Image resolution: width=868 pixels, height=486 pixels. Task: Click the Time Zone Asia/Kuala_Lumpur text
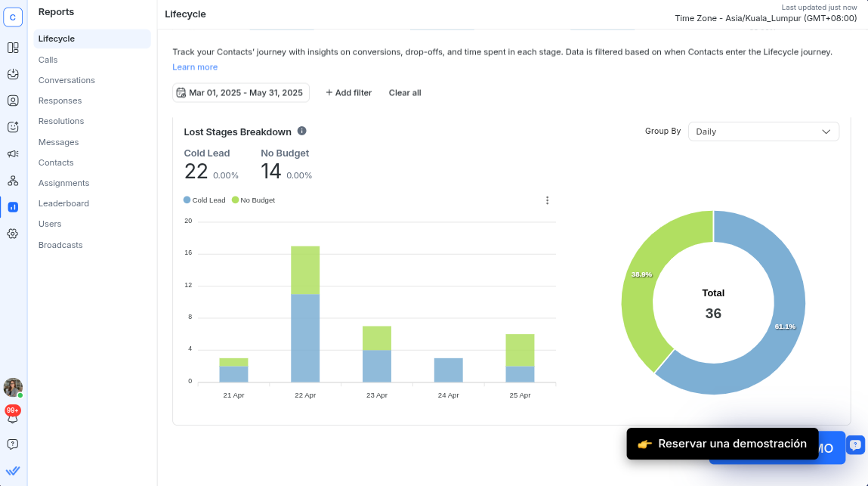click(x=765, y=18)
